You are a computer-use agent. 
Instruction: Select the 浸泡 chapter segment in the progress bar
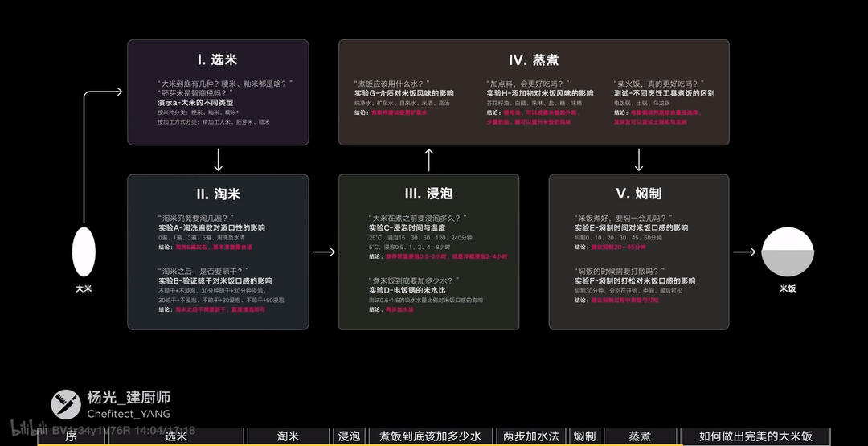[349, 436]
